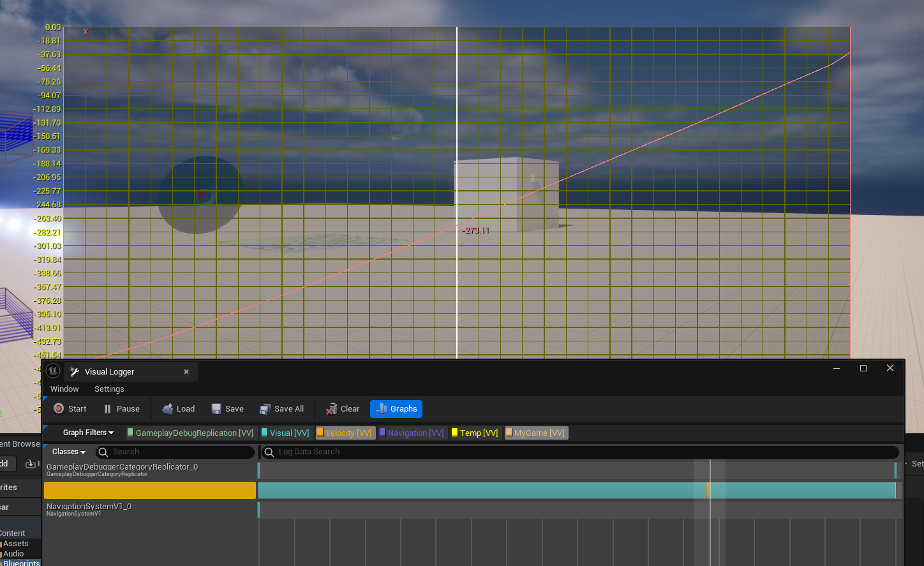This screenshot has width=924, height=566.
Task: Open the Assets folder in Content Browser
Action: 15,544
